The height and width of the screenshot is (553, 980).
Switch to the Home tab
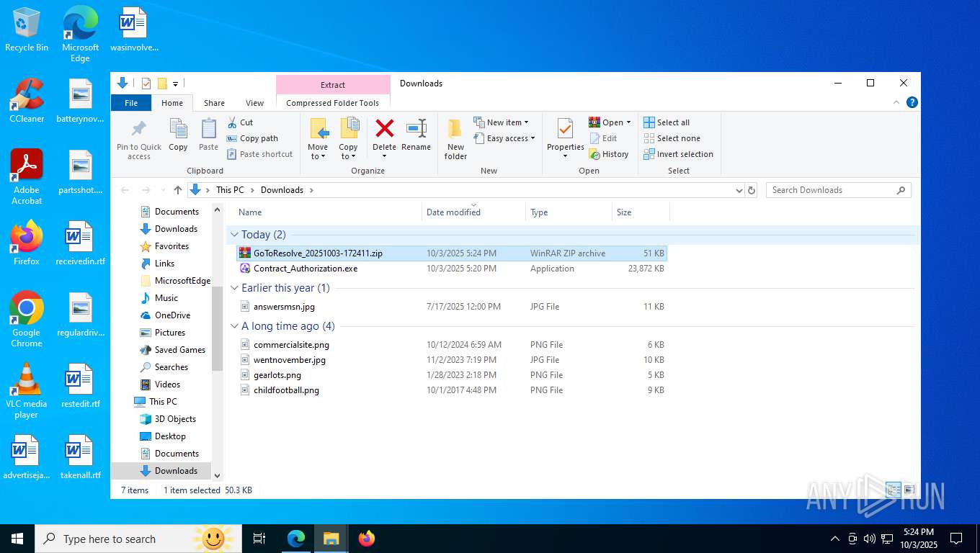click(172, 103)
